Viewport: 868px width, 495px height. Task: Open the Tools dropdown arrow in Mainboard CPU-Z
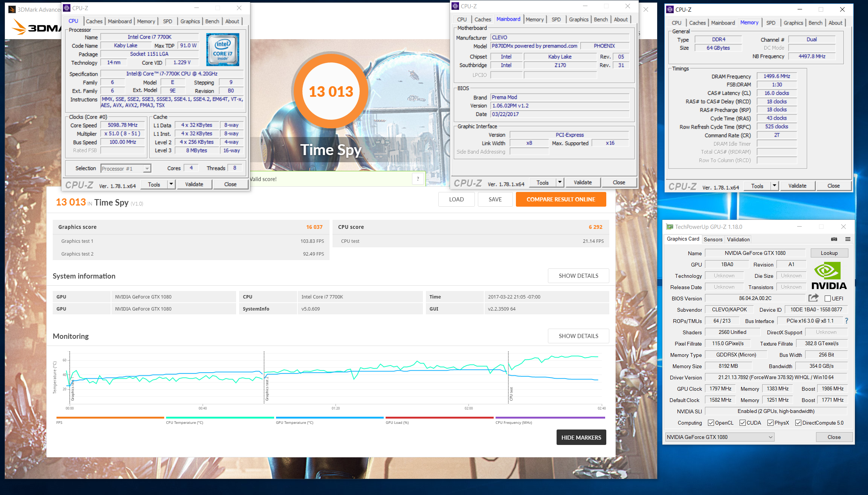coord(560,183)
